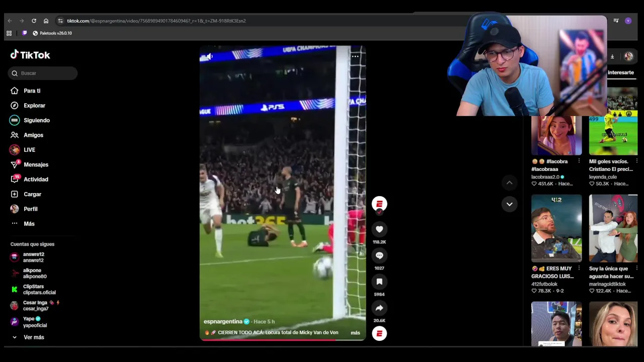Open the marinagoldtiktok account link
The height and width of the screenshot is (362, 644).
pyautogui.click(x=607, y=284)
